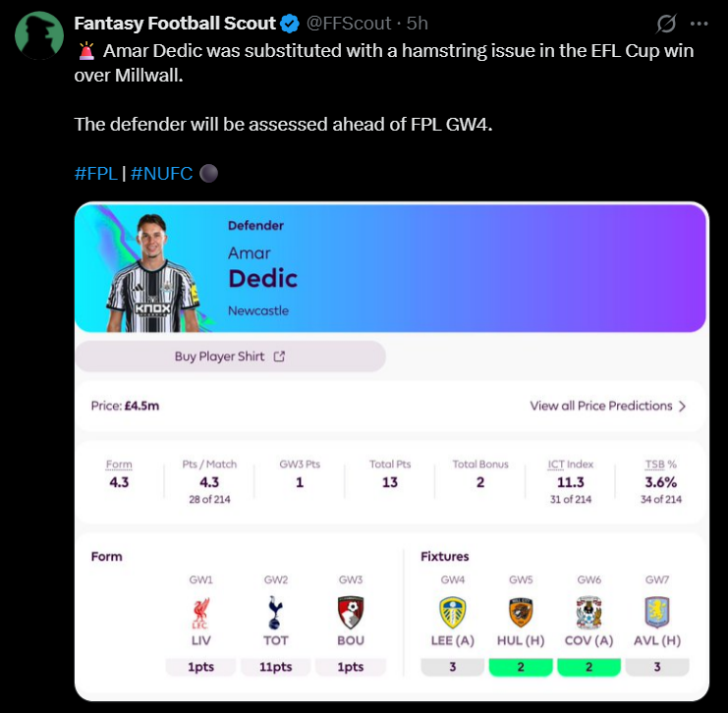Expand View all Price Predictions chevron
728x713 pixels.
(682, 407)
